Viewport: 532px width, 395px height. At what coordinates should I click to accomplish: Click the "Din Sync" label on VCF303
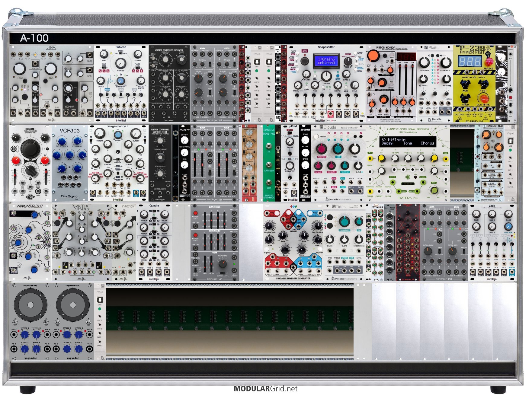tap(69, 196)
